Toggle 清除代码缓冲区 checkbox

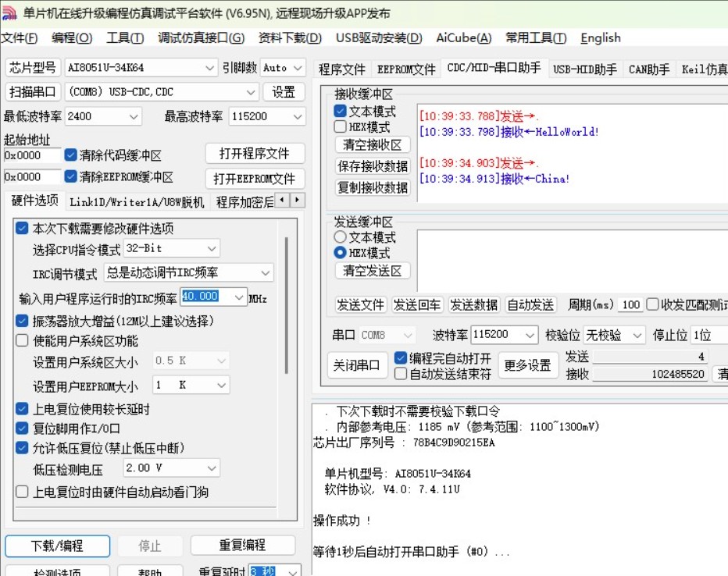click(x=70, y=155)
